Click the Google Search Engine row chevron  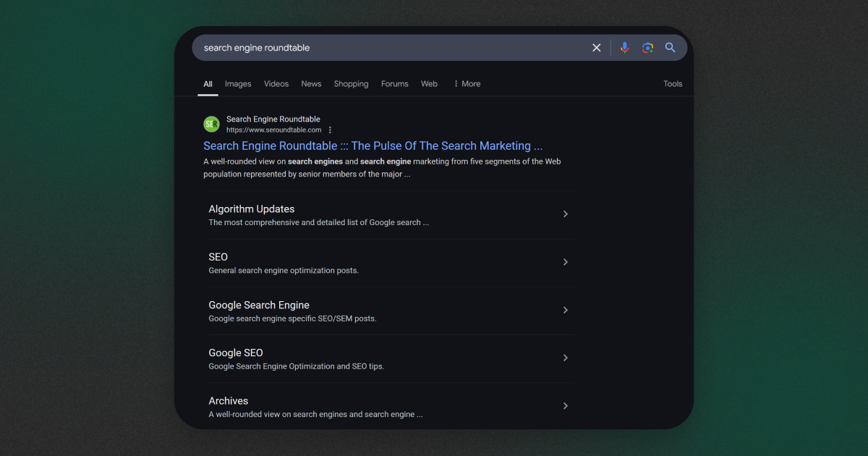click(x=566, y=310)
